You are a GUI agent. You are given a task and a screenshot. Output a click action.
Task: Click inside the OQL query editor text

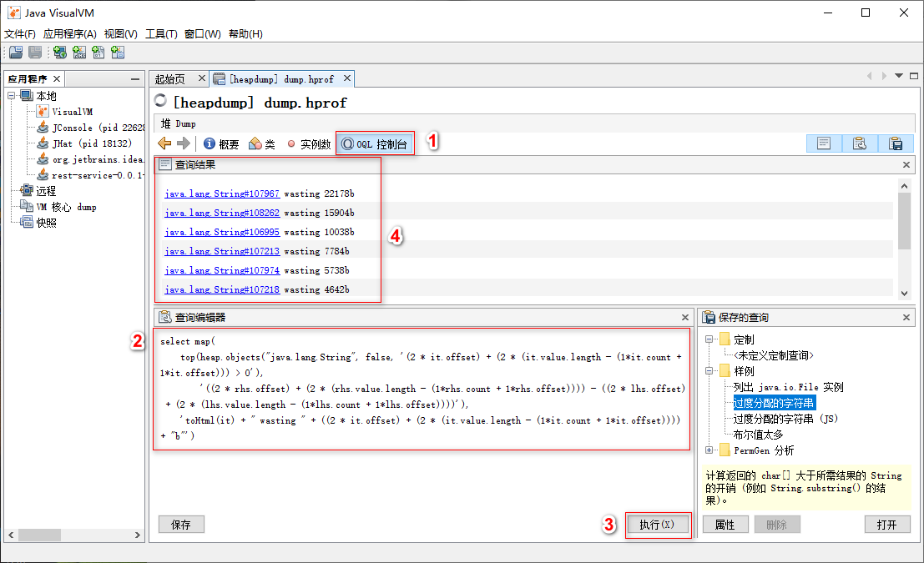tap(422, 389)
